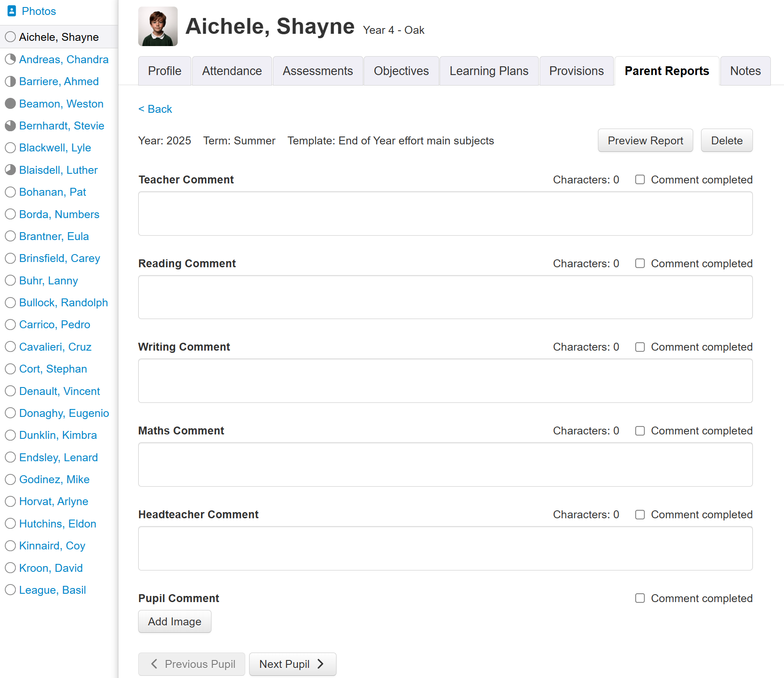Tick Comment completed for Pupil Comment

coord(640,598)
